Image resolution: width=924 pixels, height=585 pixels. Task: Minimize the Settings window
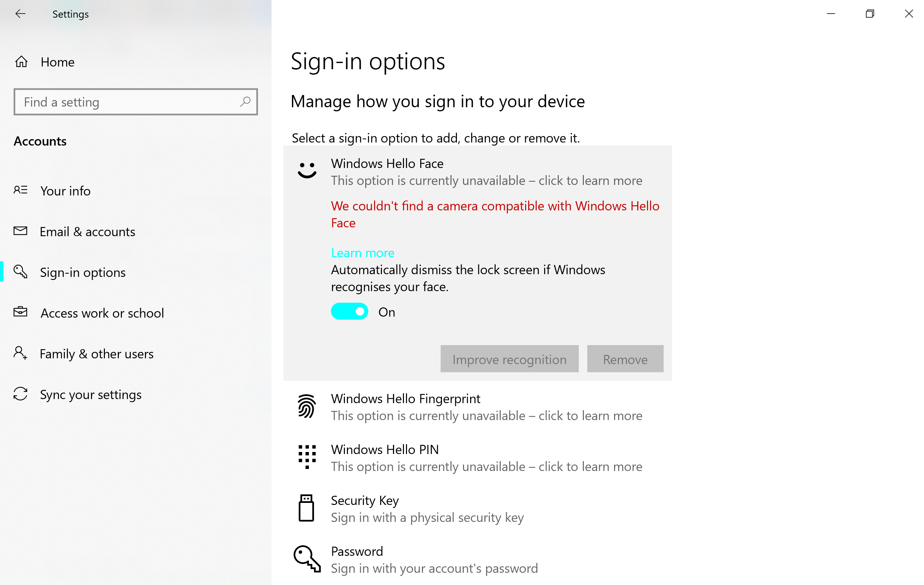click(x=831, y=14)
